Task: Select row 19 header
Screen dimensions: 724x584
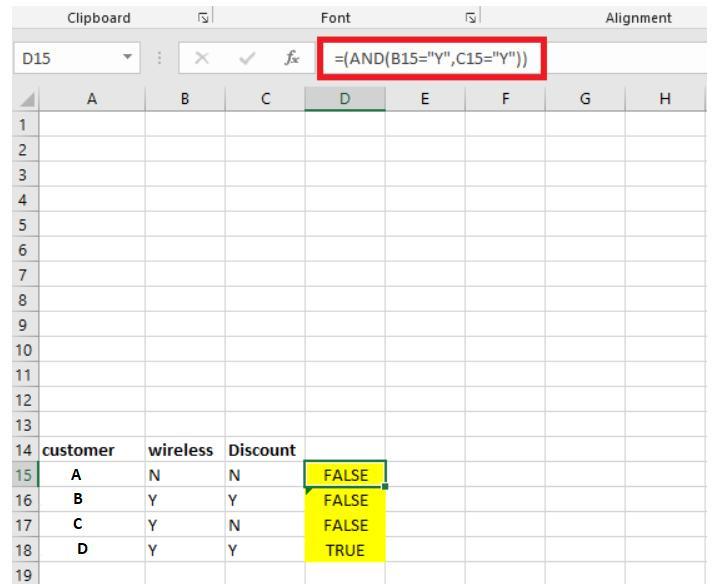Action: (x=26, y=574)
